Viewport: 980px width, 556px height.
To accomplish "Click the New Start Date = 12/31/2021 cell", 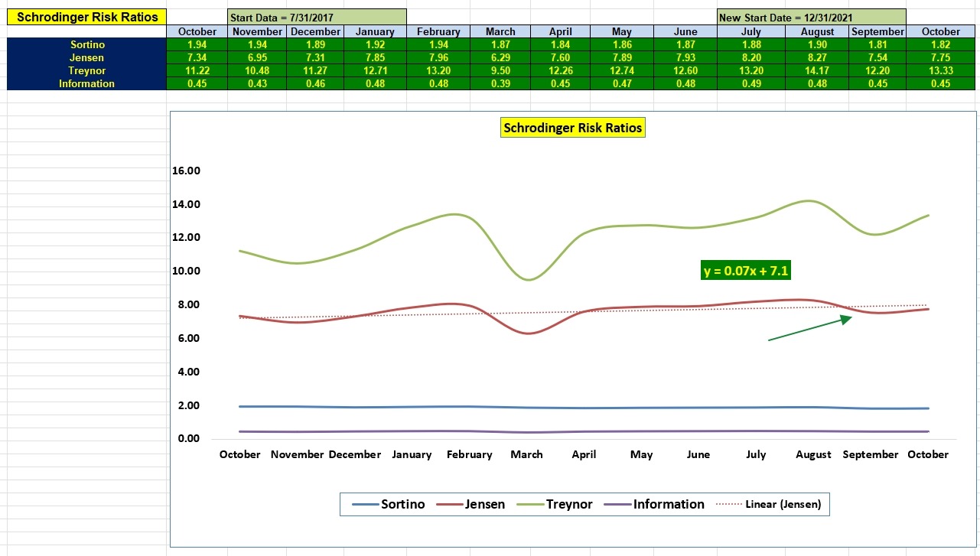I will point(812,17).
